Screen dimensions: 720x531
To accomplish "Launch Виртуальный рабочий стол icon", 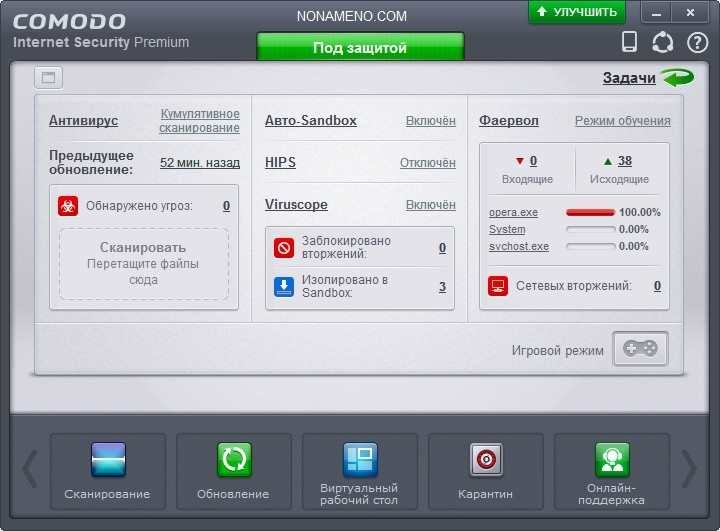I will click(x=360, y=461).
